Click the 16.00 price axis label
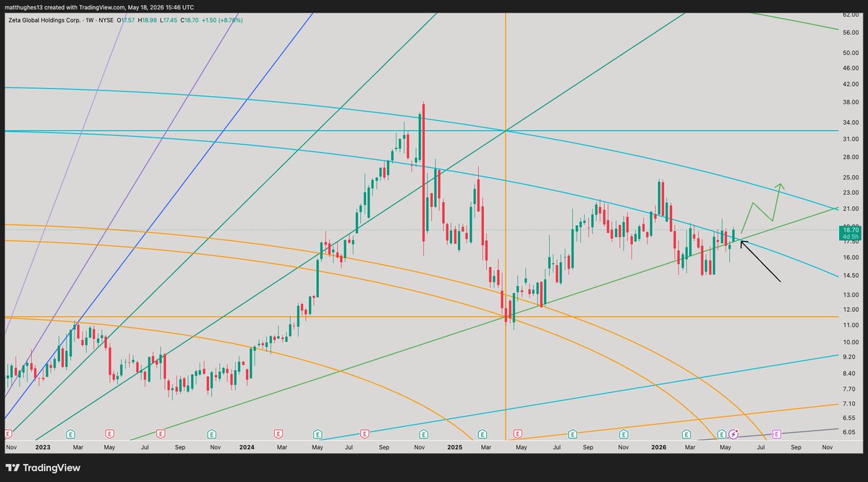The image size is (868, 482). tap(849, 258)
